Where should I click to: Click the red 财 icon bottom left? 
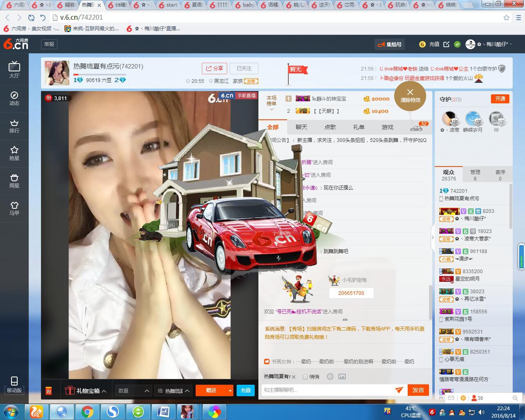48,391
